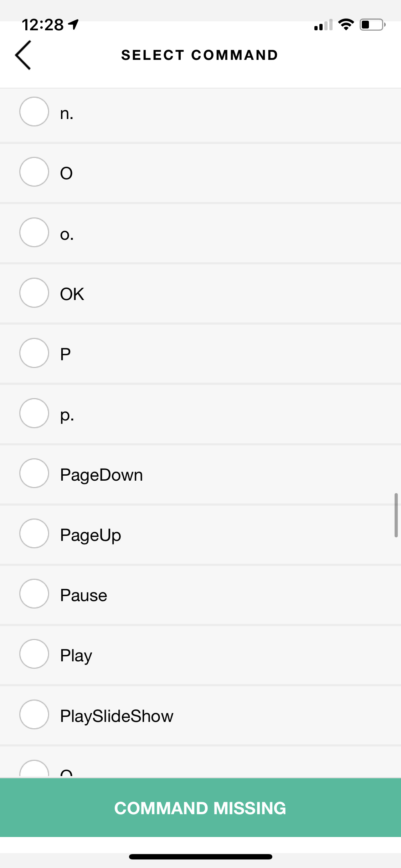Select the Play command radio button
Image resolution: width=401 pixels, height=868 pixels.
click(x=34, y=654)
